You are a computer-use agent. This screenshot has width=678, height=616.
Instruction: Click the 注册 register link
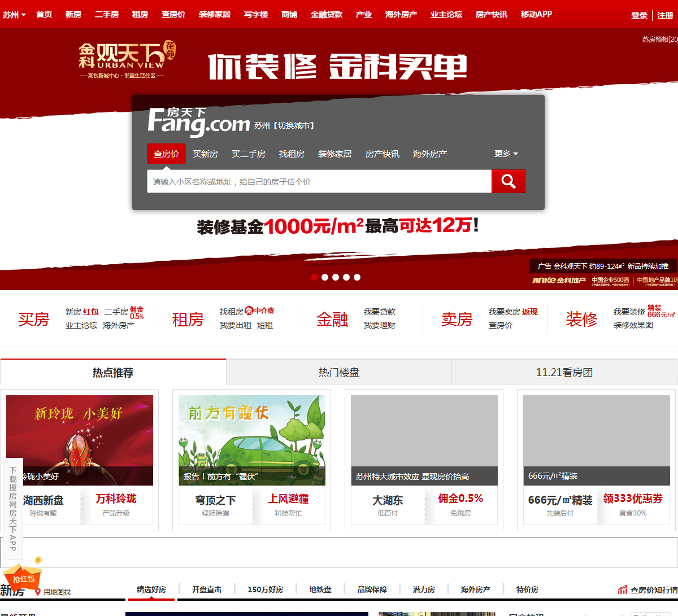(665, 15)
